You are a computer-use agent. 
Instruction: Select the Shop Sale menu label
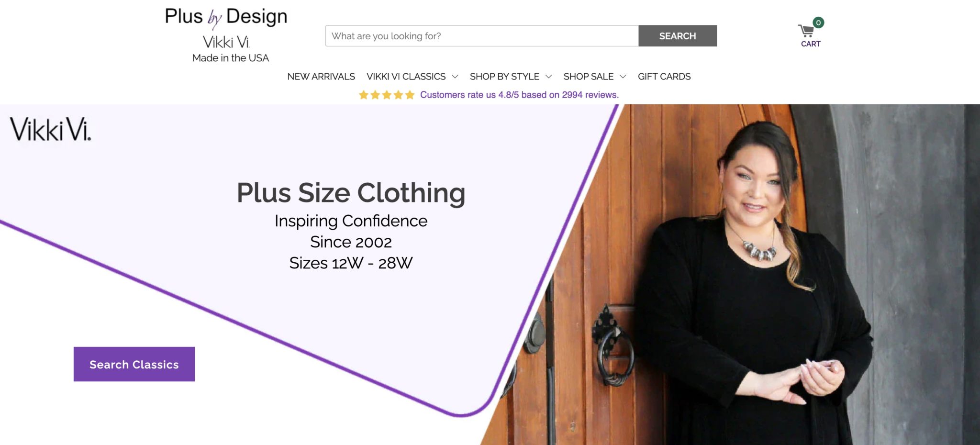coord(589,77)
